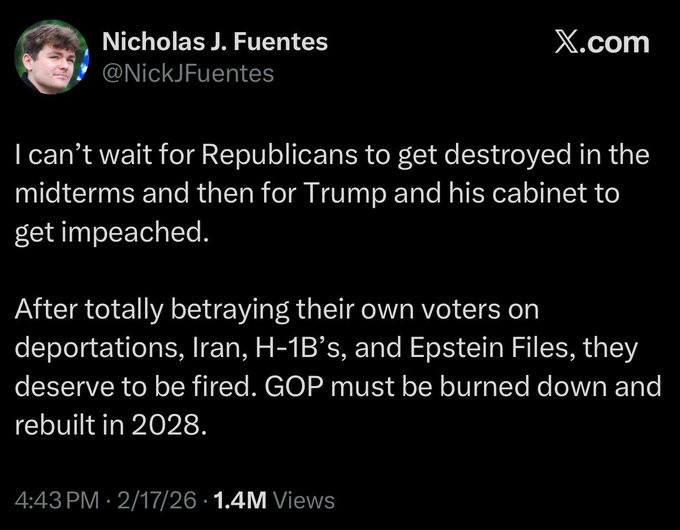Screen dimensions: 680x530
Task: Click the Views label
Action: [x=303, y=499]
